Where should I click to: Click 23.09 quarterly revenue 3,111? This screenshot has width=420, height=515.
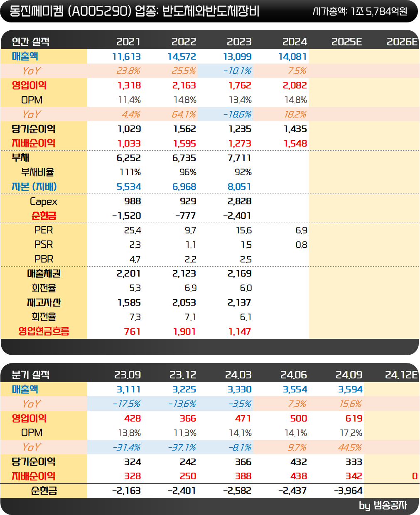129,389
